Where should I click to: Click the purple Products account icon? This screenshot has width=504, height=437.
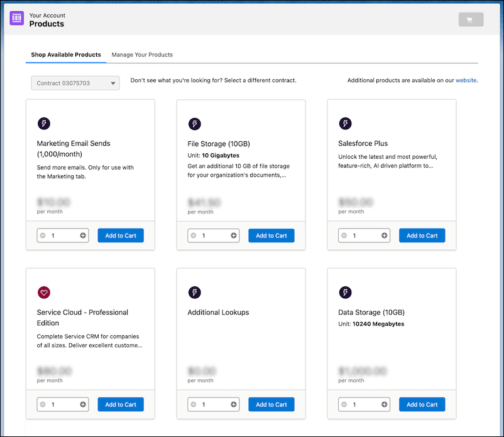point(17,18)
